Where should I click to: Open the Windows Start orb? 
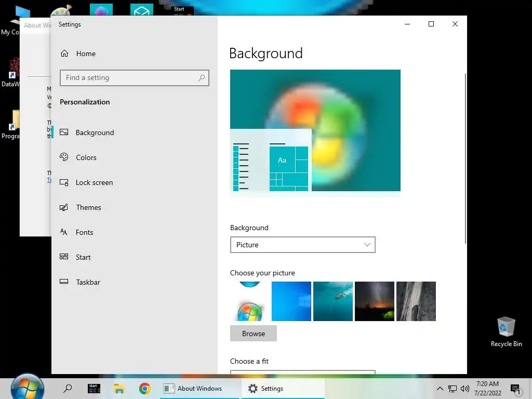[27, 388]
